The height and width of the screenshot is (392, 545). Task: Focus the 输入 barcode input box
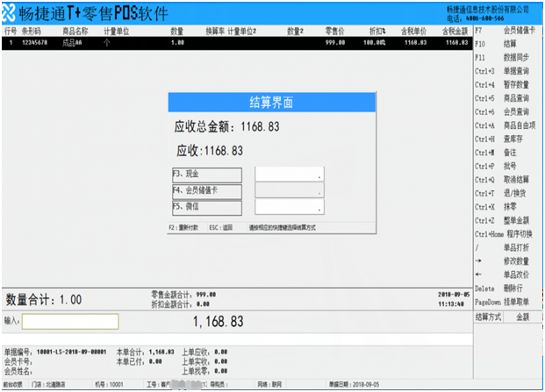pos(69,322)
